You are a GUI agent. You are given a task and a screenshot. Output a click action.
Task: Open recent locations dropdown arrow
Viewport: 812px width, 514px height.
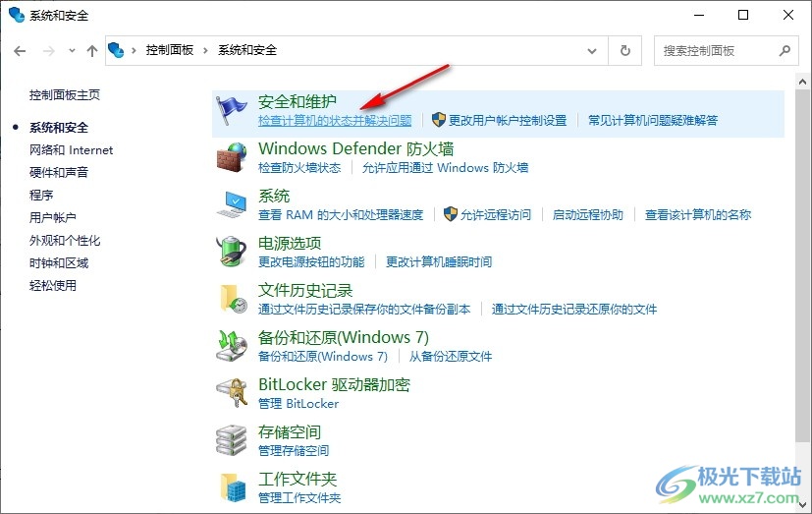(72, 51)
